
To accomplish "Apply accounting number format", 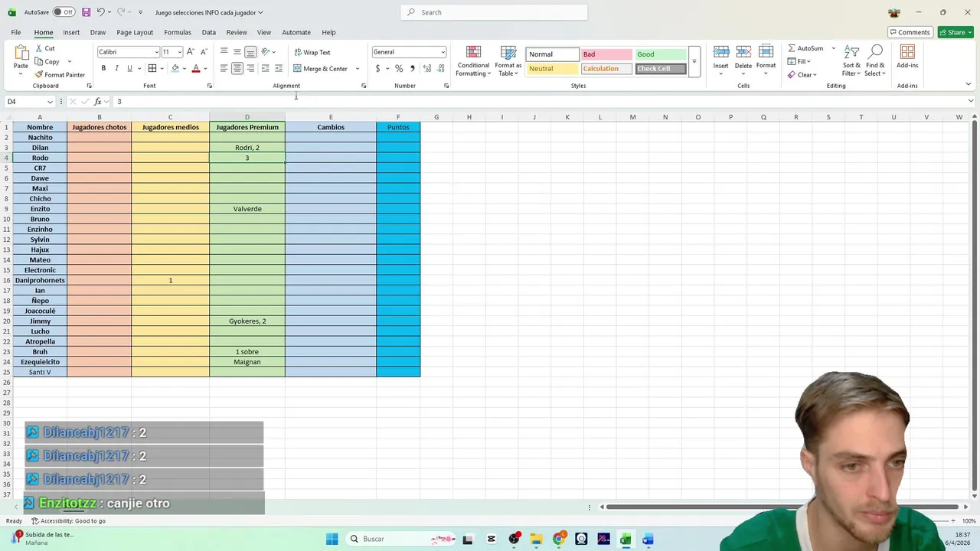I will pyautogui.click(x=377, y=68).
